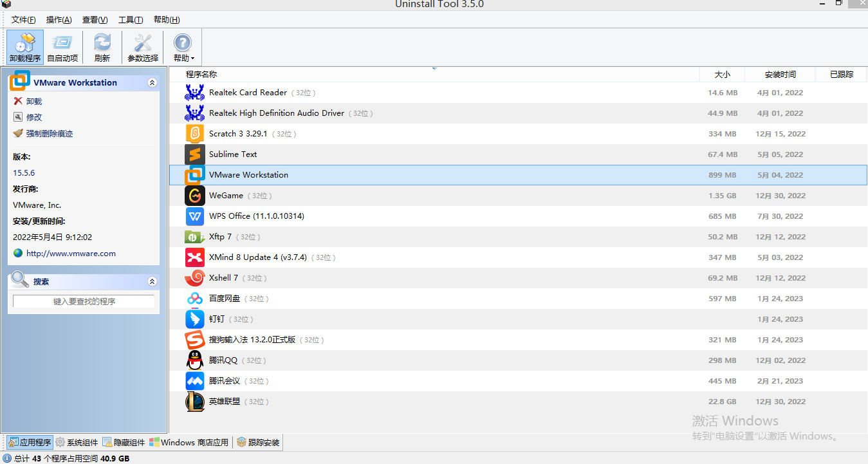Select the 英雄联盟 name text
Image resolution: width=868 pixels, height=464 pixels.
[225, 402]
